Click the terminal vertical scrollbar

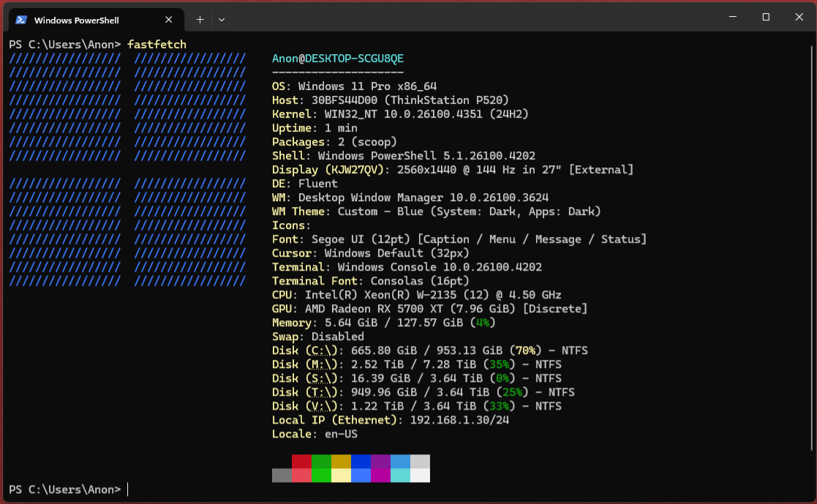812,247
